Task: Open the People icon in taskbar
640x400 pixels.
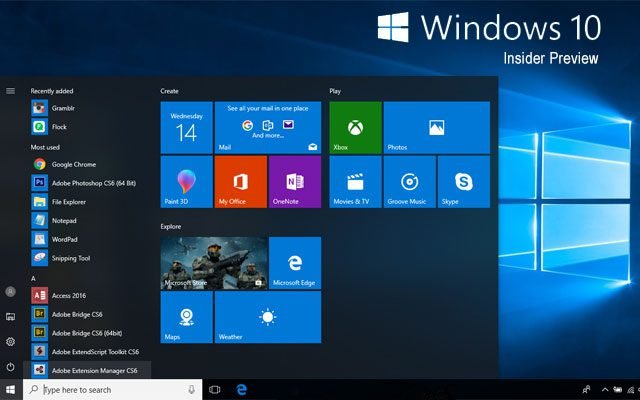Action: [586, 390]
